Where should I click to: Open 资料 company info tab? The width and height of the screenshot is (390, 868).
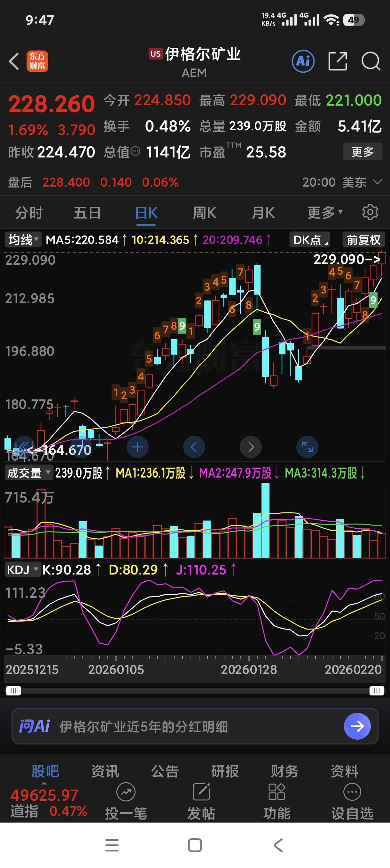pos(345,771)
